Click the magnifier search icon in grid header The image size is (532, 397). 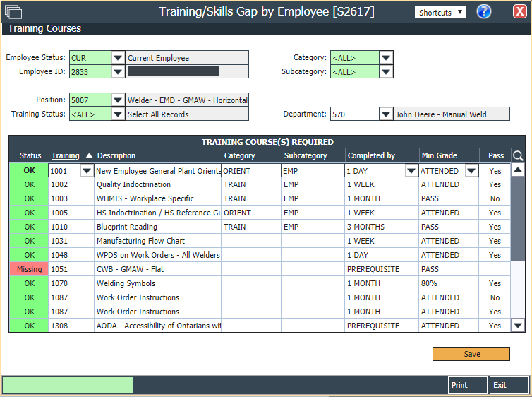pos(518,155)
